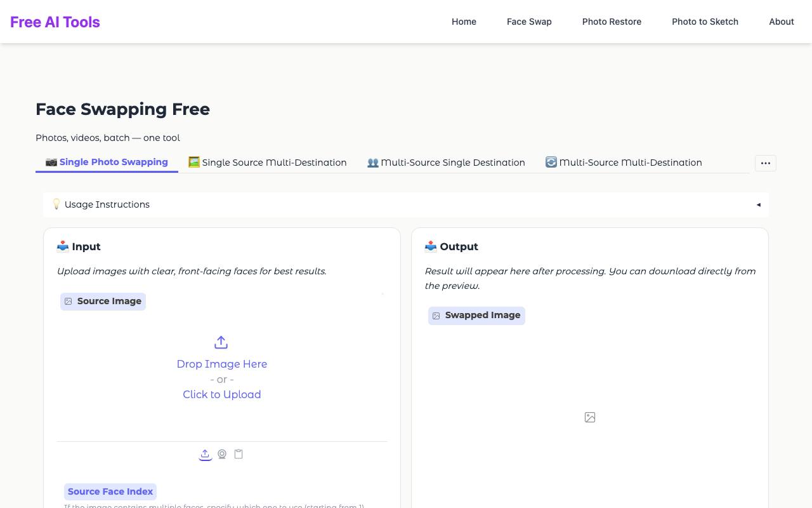Viewport: 812px width, 508px height.
Task: Choose the paste from clipboard icon
Action: pyautogui.click(x=239, y=454)
